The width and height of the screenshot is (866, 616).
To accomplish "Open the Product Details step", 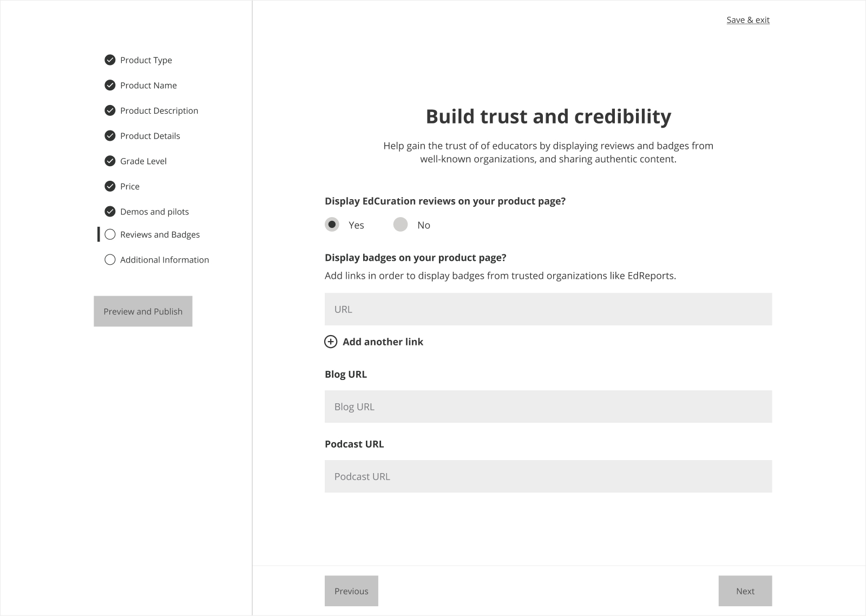I will (150, 136).
